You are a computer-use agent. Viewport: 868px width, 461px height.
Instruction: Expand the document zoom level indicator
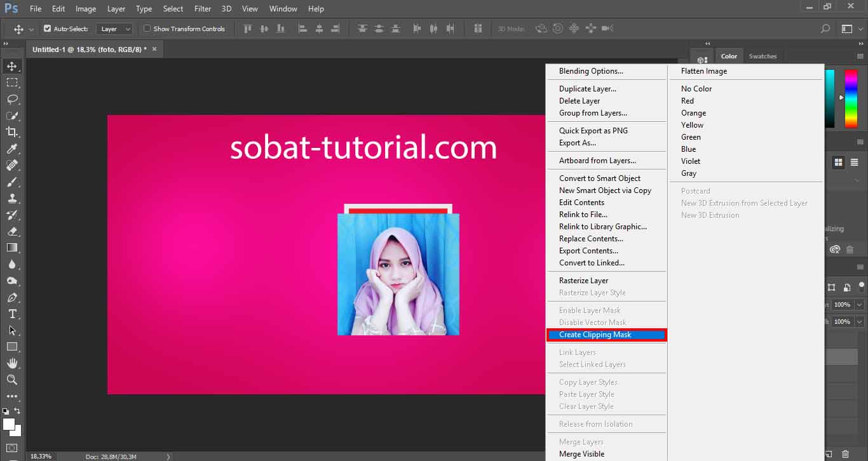tap(41, 456)
